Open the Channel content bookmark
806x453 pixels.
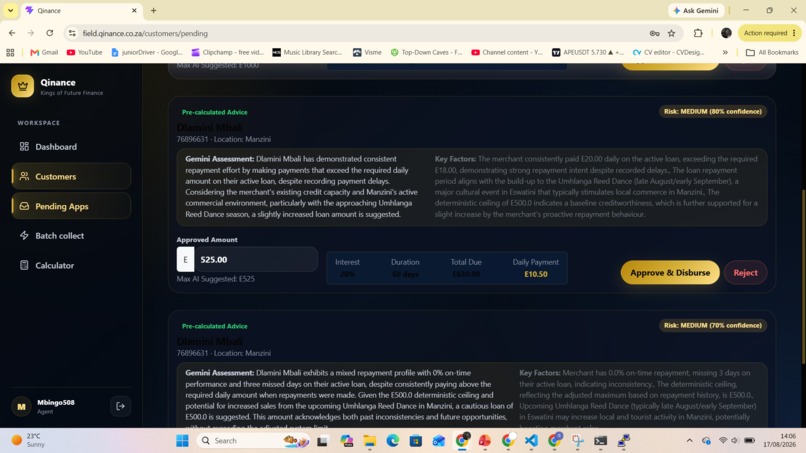507,52
